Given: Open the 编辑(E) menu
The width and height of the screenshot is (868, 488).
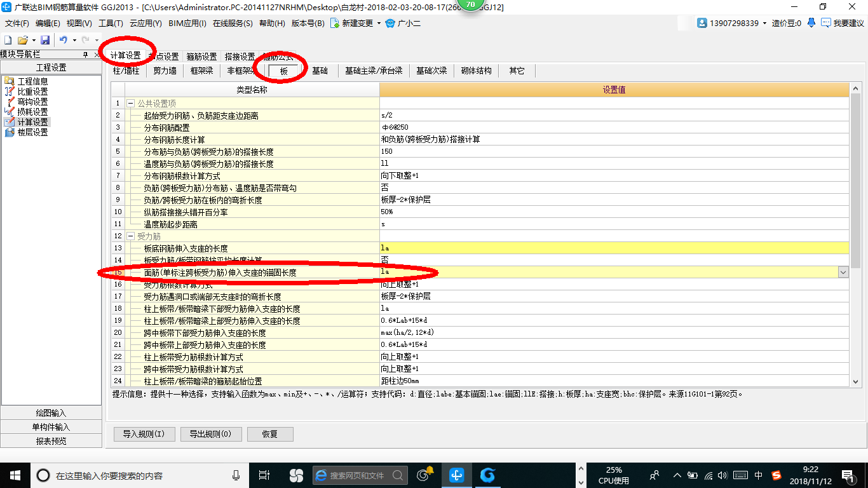Looking at the screenshot, I should 48,23.
